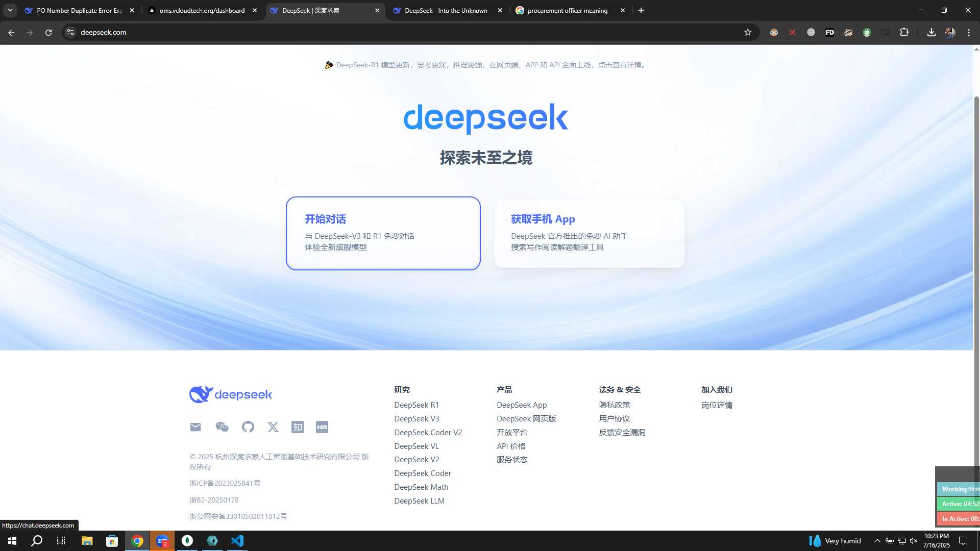Open the Windows Start menu
Viewport: 980px width, 551px height.
tap(12, 541)
